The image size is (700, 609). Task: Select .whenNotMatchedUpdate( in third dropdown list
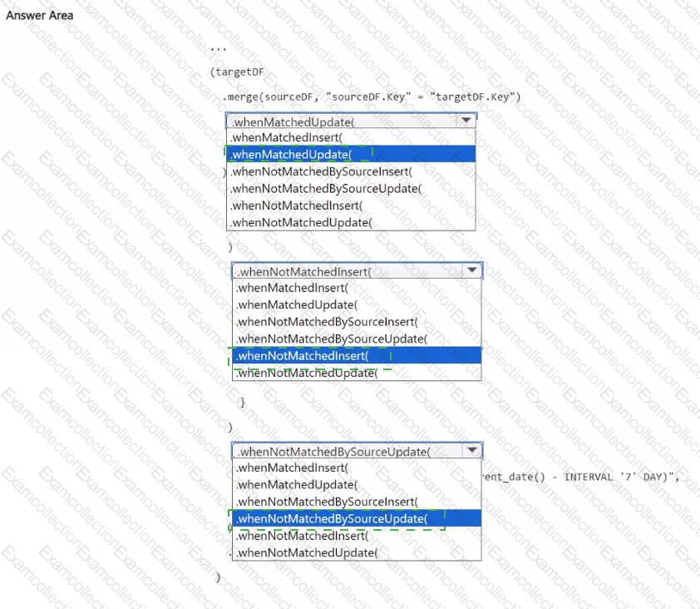click(357, 552)
